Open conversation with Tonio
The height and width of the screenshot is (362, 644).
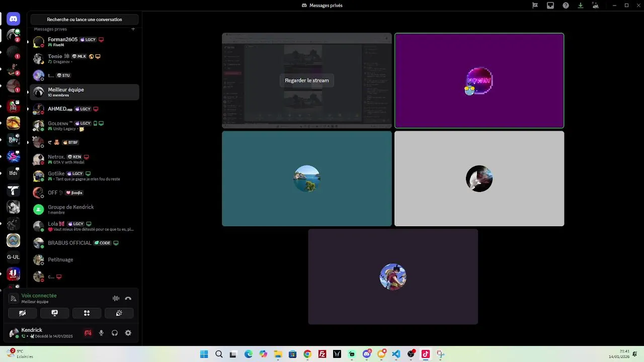[x=85, y=59]
